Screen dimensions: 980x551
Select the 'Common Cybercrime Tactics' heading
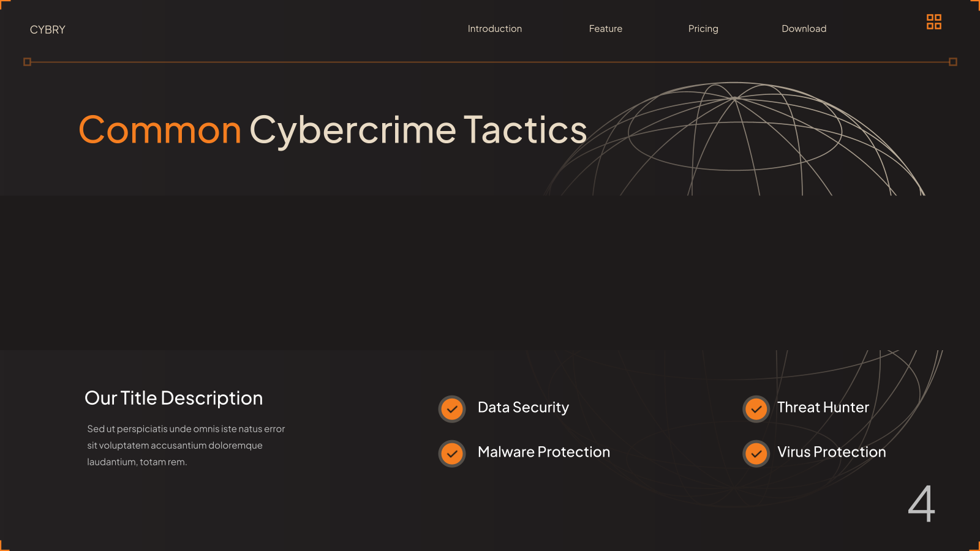point(333,130)
